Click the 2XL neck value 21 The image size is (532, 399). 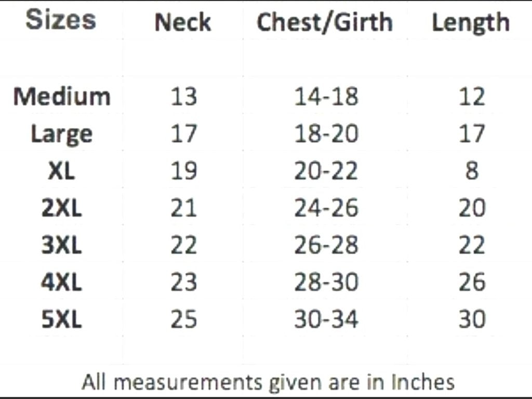coord(184,208)
